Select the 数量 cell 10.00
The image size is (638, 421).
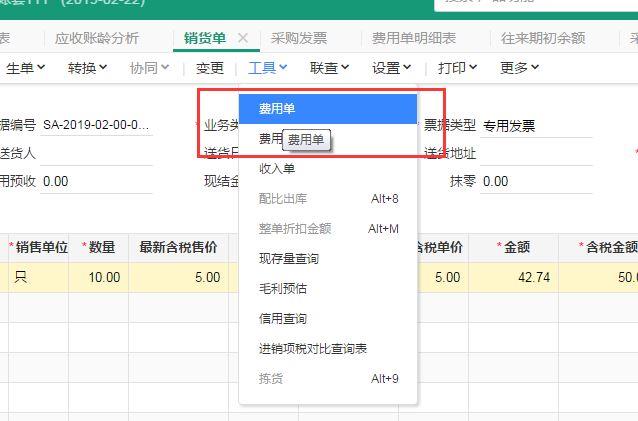point(98,277)
